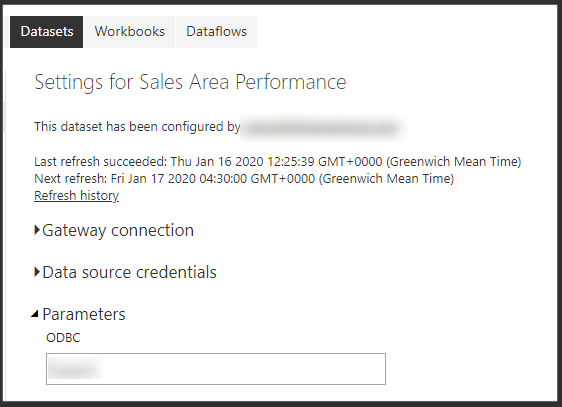Viewport: 562px width, 407px height.
Task: Switch to the Datasets tab
Action: [47, 32]
